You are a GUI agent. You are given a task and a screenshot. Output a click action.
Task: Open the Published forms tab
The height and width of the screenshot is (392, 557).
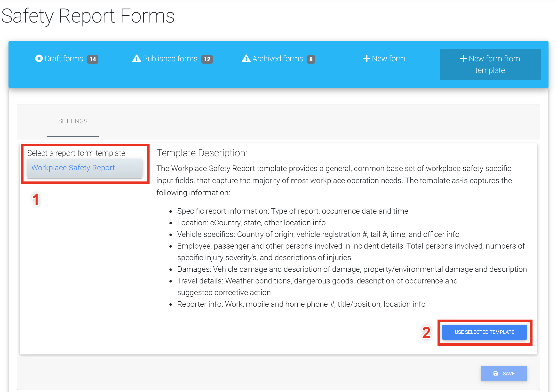[170, 59]
